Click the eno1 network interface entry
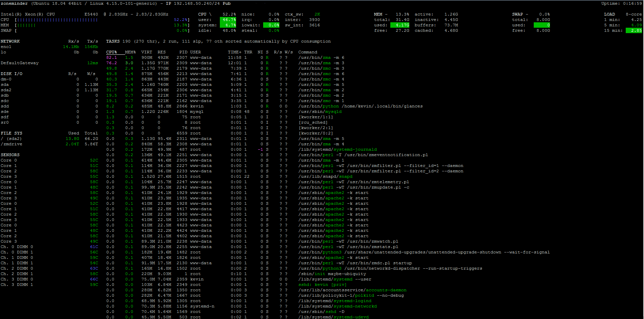This screenshot has height=319, width=644. coord(6,47)
